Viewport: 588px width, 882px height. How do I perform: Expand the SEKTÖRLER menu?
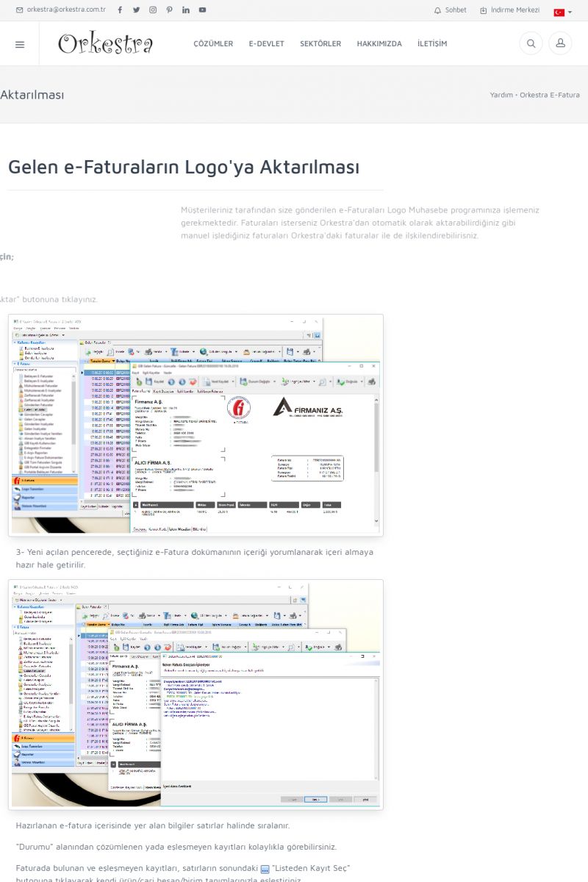coord(320,44)
